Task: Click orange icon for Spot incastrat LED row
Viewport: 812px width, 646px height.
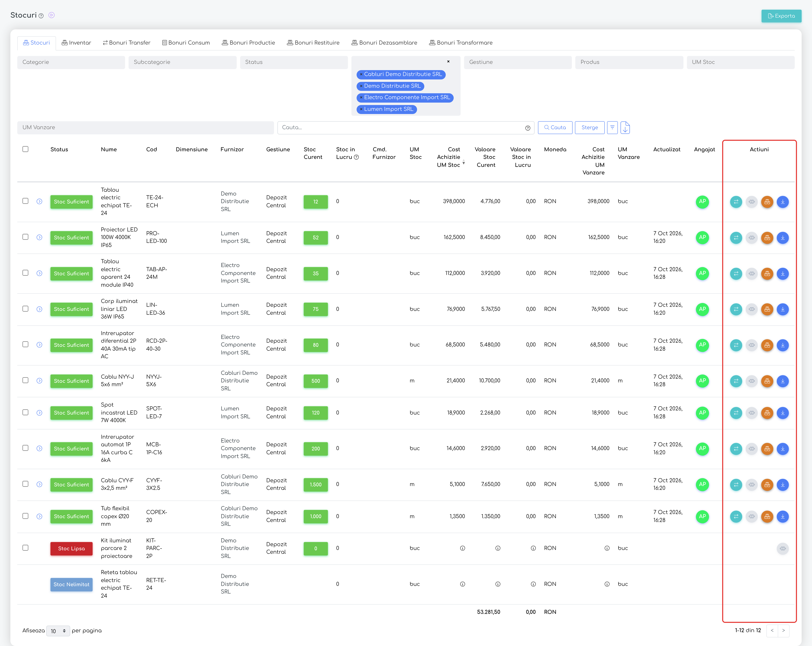Action: click(767, 413)
